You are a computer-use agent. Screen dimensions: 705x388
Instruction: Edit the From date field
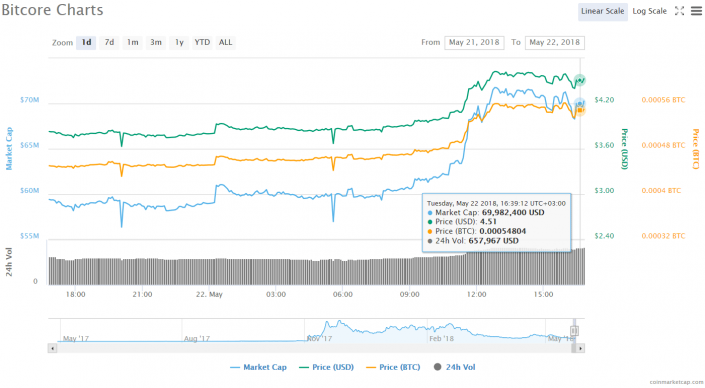(x=474, y=42)
